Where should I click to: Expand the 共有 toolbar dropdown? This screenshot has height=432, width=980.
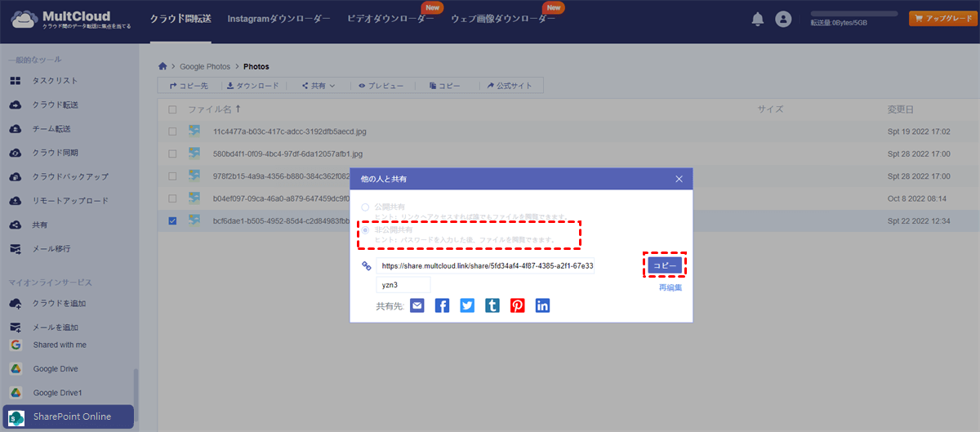point(318,86)
